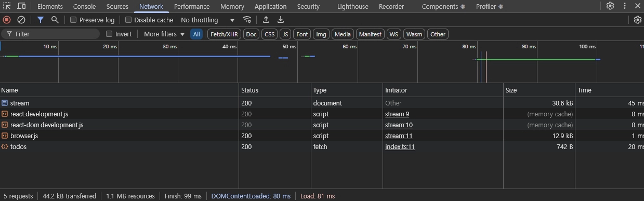Expand the More filters dropdown
Viewport: 644px width, 201px height.
coord(164,34)
